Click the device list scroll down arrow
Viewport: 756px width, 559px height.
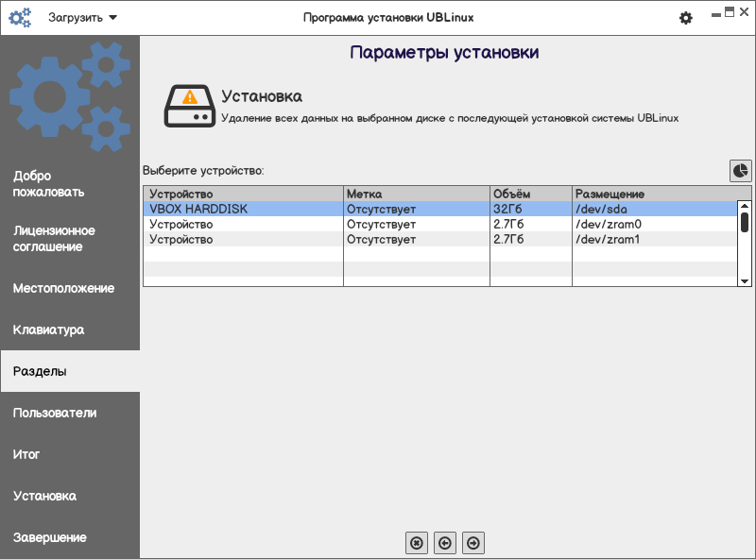pyautogui.click(x=745, y=280)
